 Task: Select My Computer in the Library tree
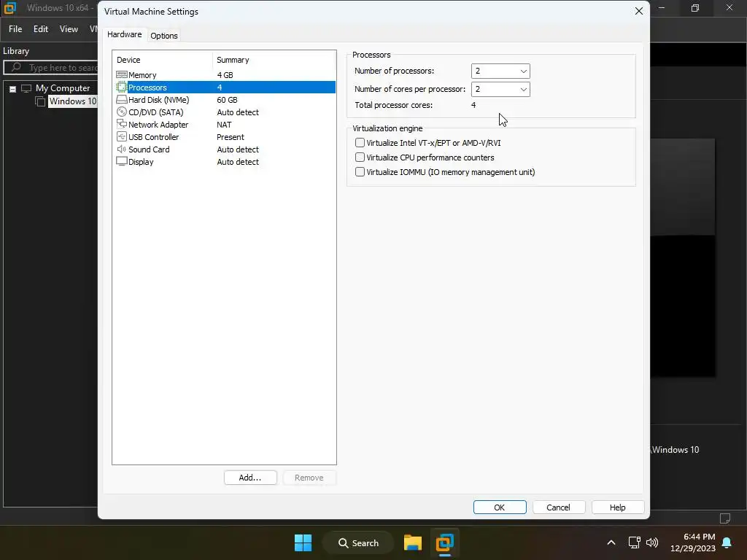click(x=63, y=88)
